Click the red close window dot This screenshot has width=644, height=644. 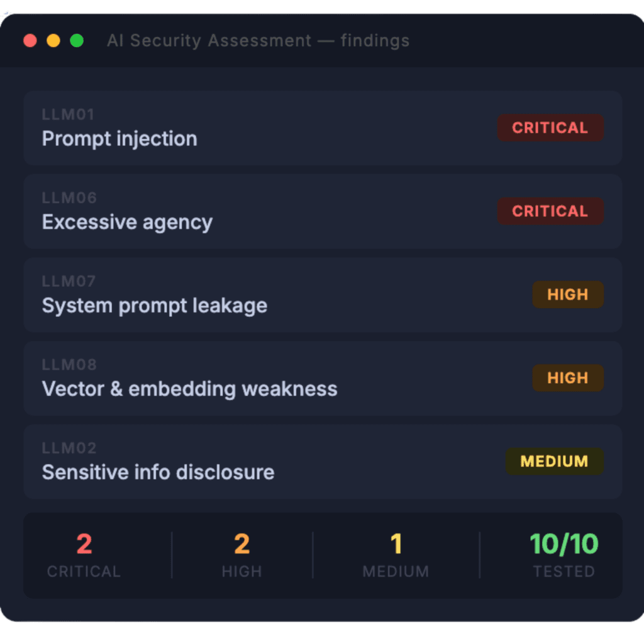pyautogui.click(x=30, y=41)
